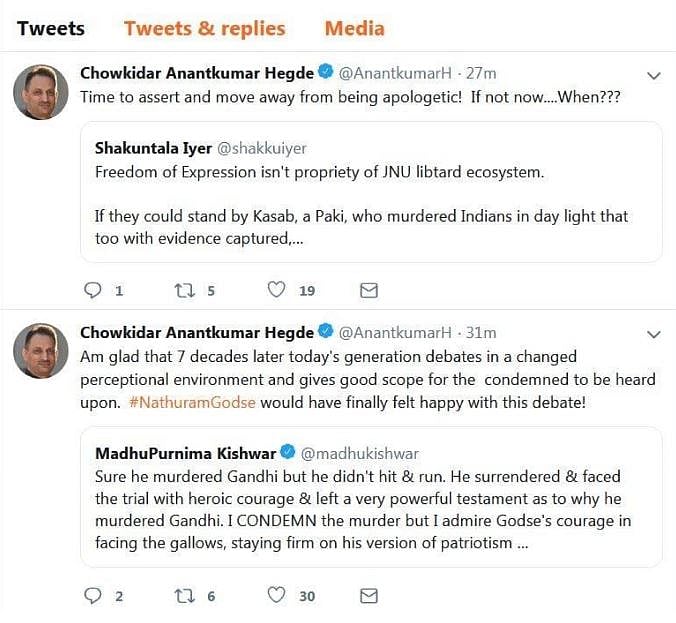This screenshot has height=623, width=676.
Task: Reply to the Nathuram Godse tweet
Action: pyautogui.click(x=93, y=595)
